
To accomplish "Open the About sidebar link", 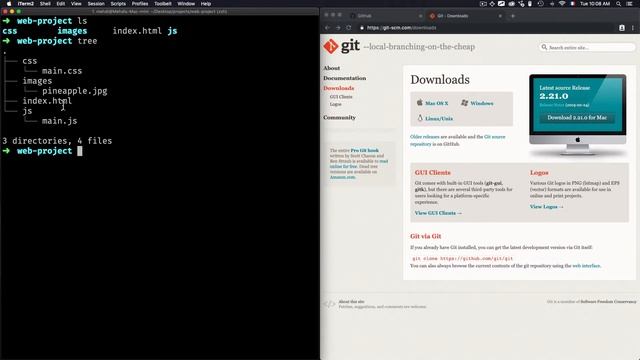I will 331,68.
